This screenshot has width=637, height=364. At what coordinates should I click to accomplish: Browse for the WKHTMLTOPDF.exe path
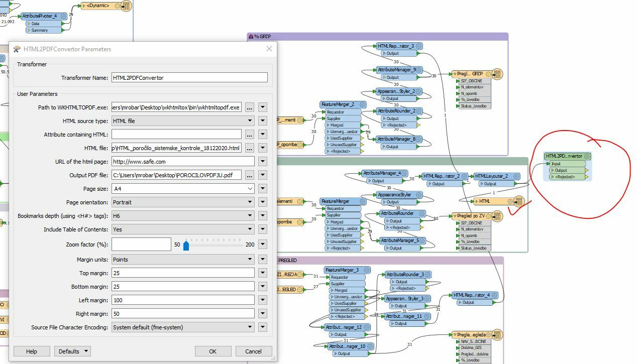pyautogui.click(x=249, y=107)
